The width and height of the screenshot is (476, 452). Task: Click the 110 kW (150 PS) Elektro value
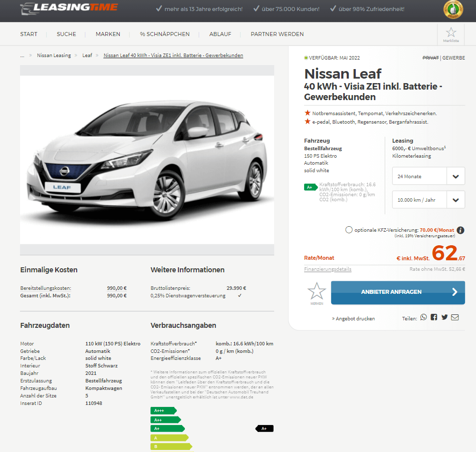pos(113,343)
